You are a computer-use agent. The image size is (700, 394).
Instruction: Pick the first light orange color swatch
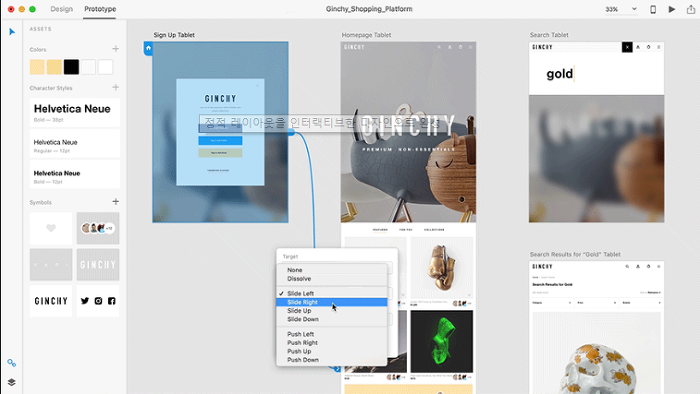(37, 67)
